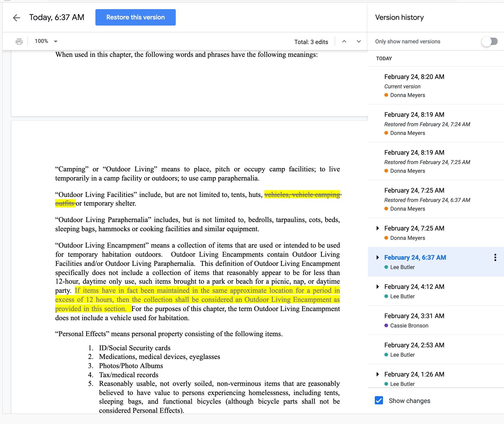The image size is (504, 424).
Task: Click Restore this version button
Action: pos(135,17)
